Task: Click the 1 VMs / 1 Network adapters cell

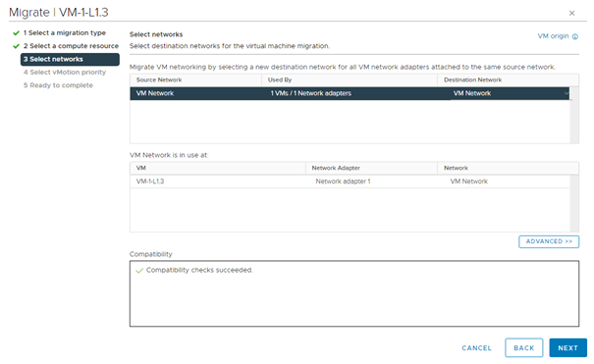Action: (310, 93)
